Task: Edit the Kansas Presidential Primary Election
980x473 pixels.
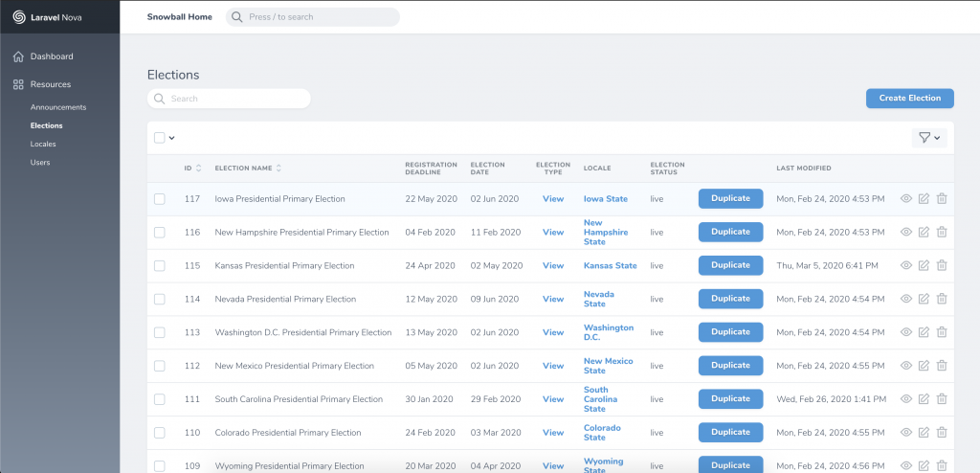Action: tap(924, 265)
